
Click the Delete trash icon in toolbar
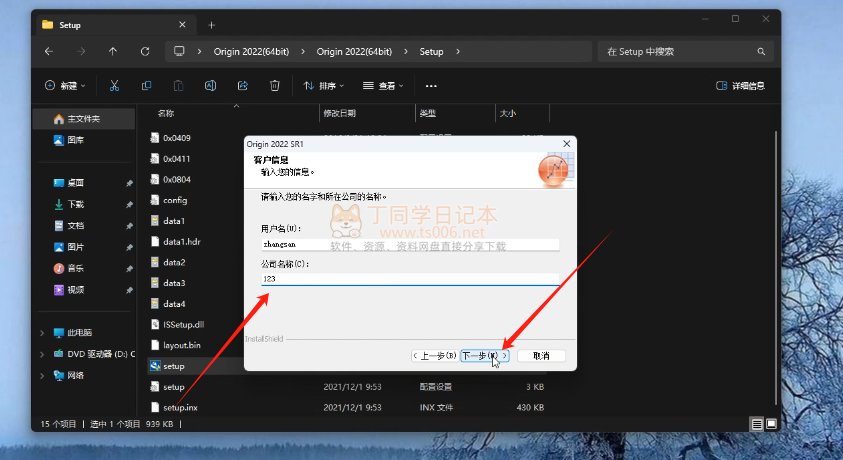(275, 86)
